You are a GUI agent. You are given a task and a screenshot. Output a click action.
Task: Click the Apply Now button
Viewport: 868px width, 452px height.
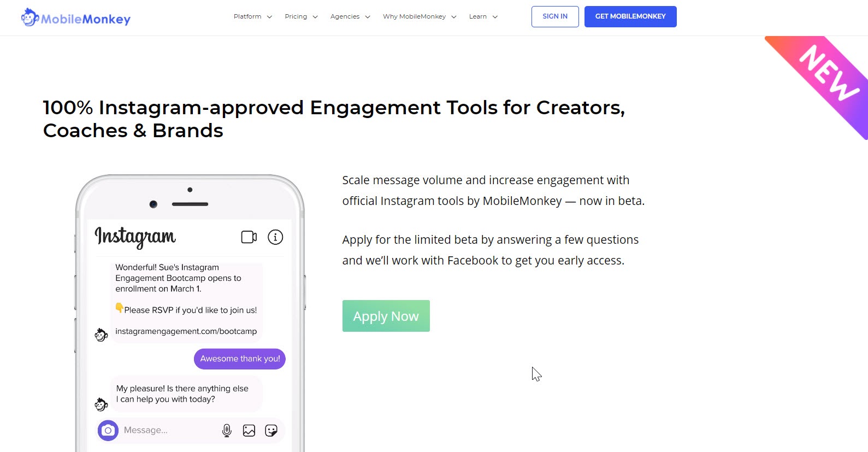[386, 316]
